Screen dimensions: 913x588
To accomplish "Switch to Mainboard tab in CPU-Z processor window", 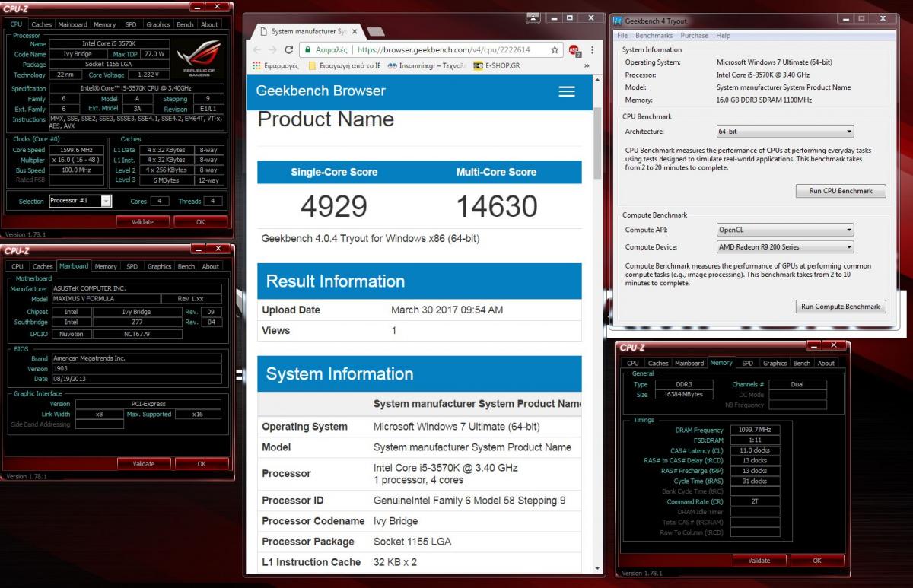I will 73,24.
